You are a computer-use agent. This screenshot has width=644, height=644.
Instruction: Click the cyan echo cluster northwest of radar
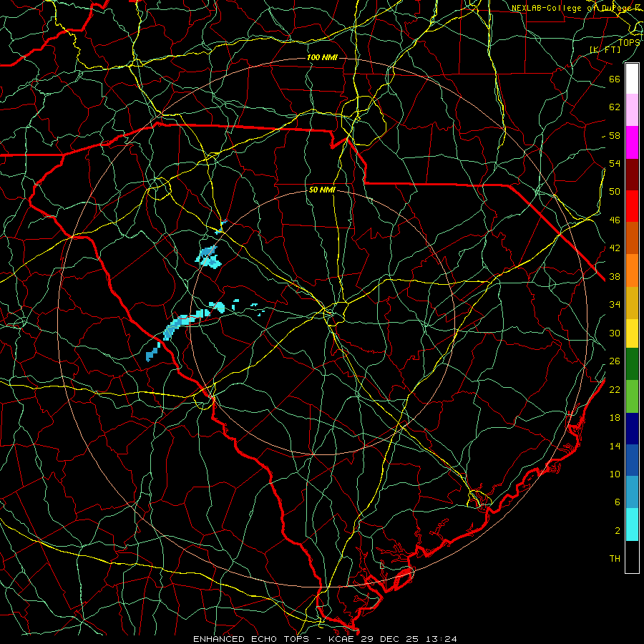(208, 258)
